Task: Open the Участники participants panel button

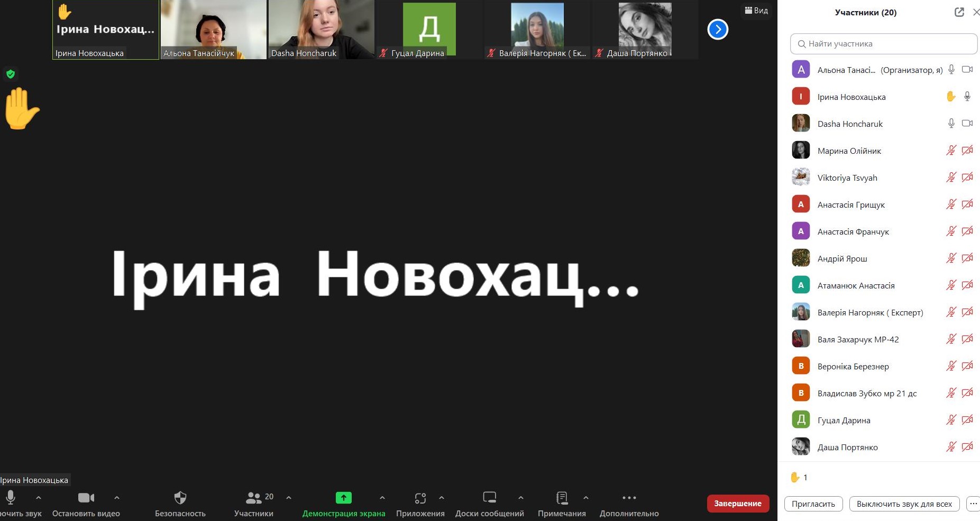Action: click(254, 498)
